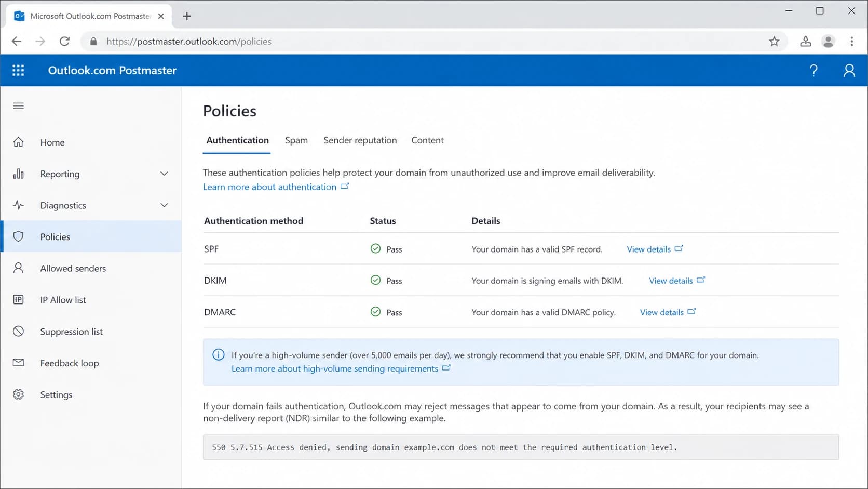The height and width of the screenshot is (489, 868).
Task: Click the info icon in the blue banner
Action: click(219, 355)
